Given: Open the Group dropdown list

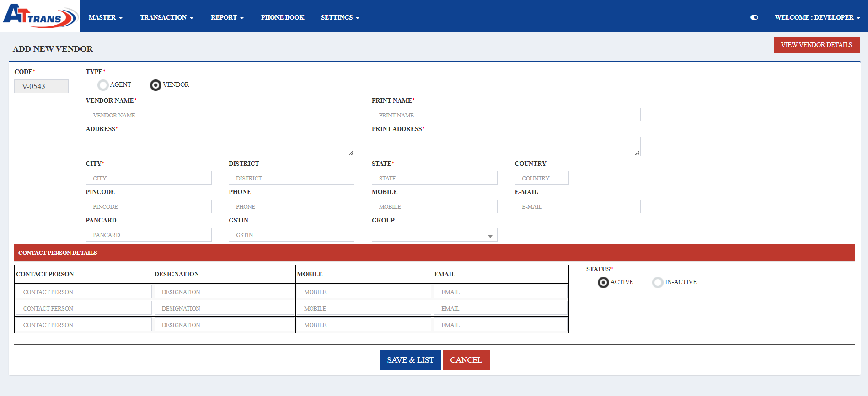Looking at the screenshot, I should [x=434, y=235].
